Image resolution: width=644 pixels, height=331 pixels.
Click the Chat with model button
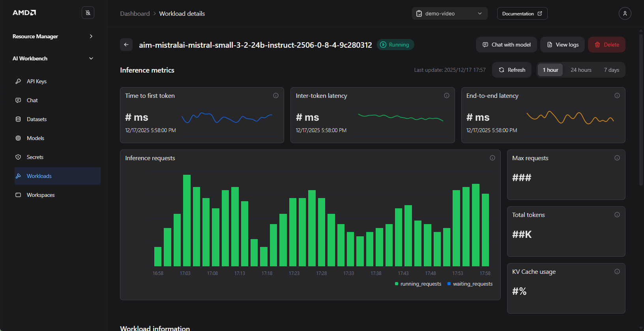click(506, 45)
